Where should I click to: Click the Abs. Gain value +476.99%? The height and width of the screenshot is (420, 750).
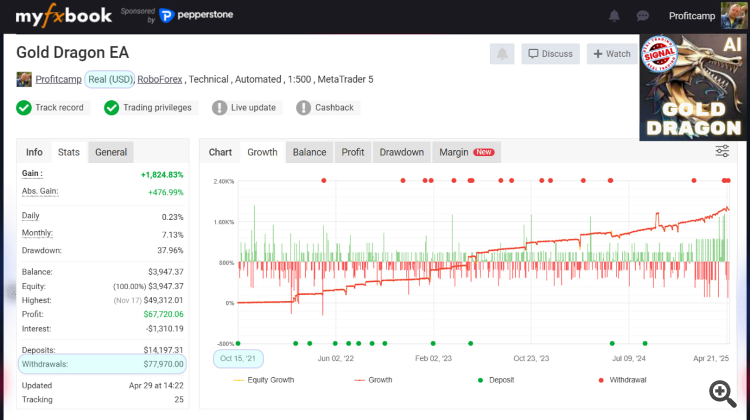(x=165, y=192)
